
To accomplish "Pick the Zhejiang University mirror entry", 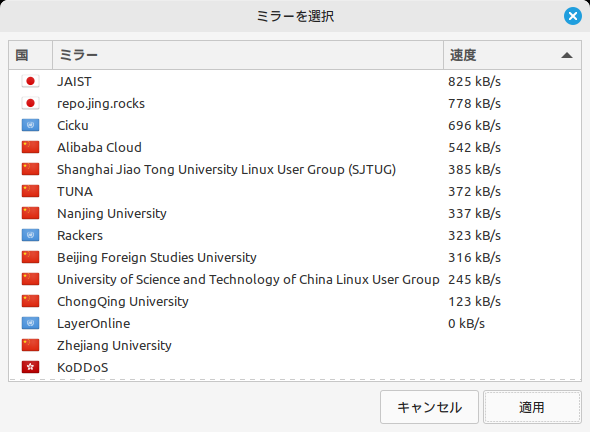I will click(295, 345).
